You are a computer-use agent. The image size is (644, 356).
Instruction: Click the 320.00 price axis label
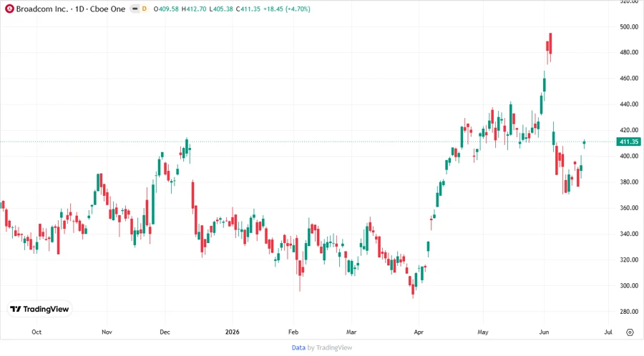(629, 260)
